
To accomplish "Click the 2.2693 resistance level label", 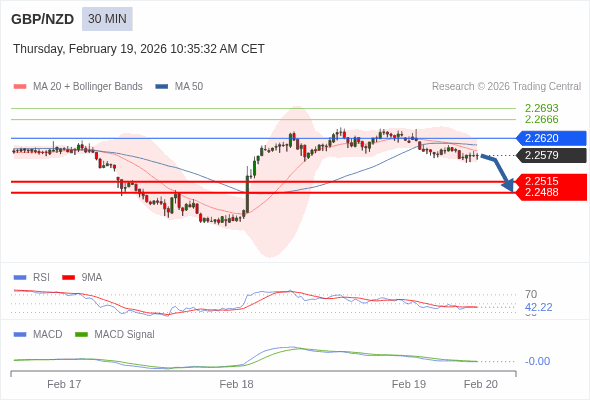I will point(541,108).
